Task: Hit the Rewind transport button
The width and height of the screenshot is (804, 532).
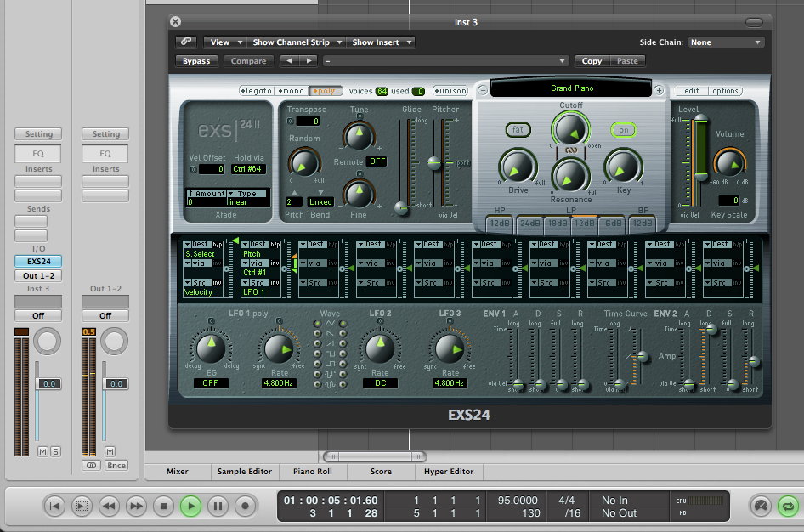Action: pyautogui.click(x=109, y=507)
